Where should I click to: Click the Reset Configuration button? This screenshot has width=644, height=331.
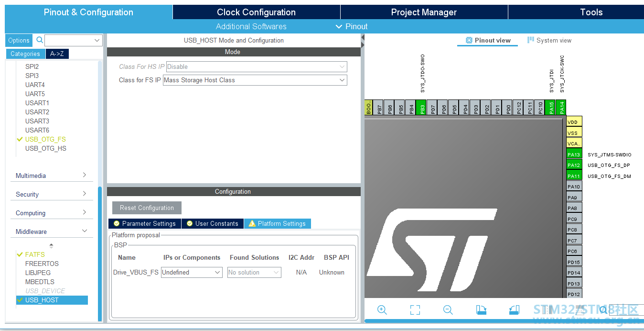click(x=147, y=208)
